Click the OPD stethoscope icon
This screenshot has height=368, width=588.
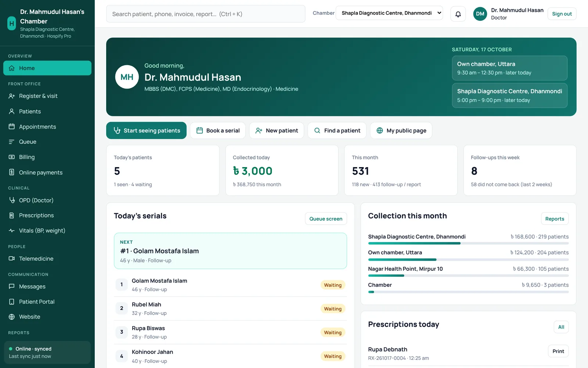tap(12, 200)
